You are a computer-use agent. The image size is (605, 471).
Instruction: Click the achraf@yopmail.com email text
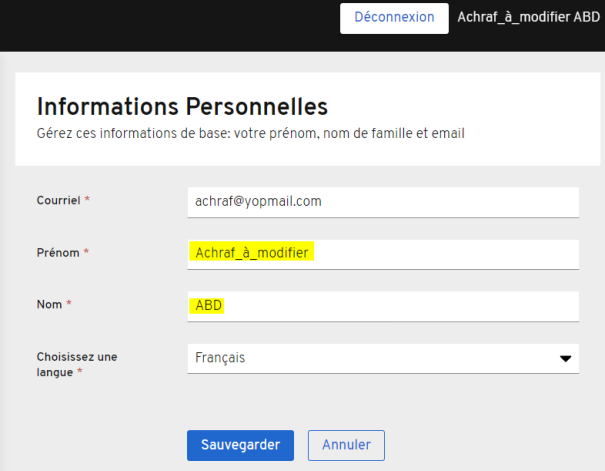pyautogui.click(x=258, y=201)
